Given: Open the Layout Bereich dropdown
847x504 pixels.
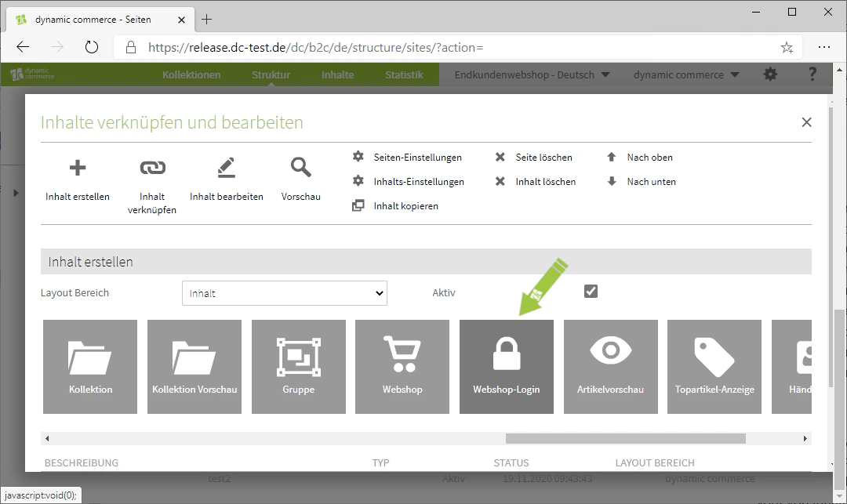Looking at the screenshot, I should pos(285,293).
